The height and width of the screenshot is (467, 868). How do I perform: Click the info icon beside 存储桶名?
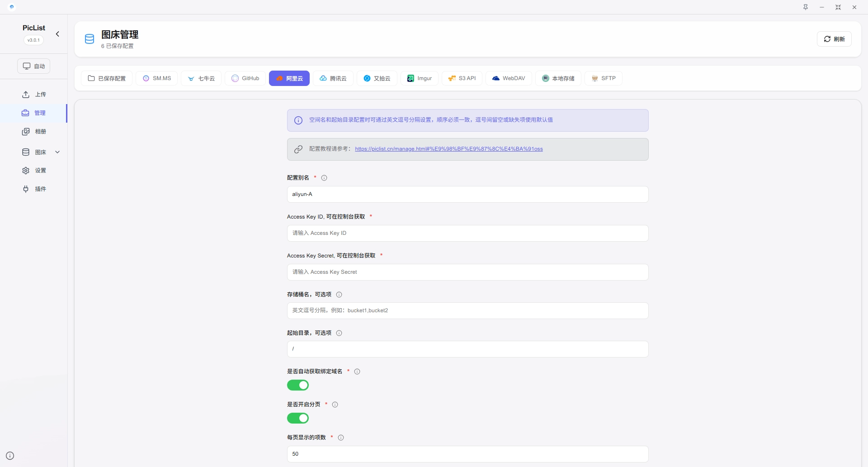(x=339, y=295)
